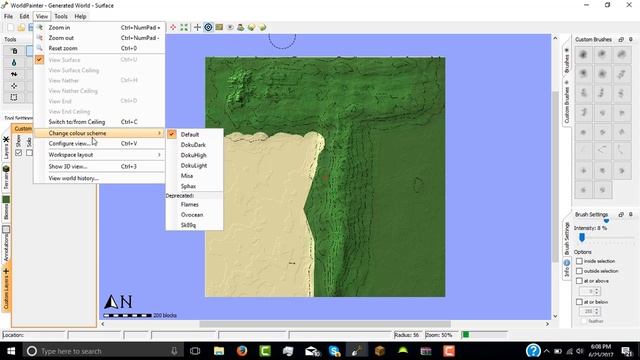This screenshot has width=640, height=360.
Task: Choose Show 3D view menu item
Action: (x=99, y=167)
